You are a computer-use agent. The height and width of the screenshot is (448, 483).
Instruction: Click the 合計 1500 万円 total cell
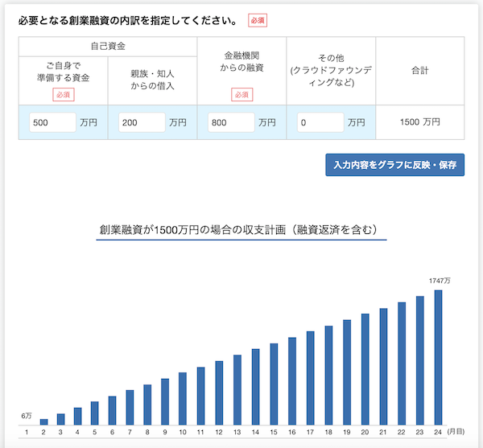coord(419,123)
